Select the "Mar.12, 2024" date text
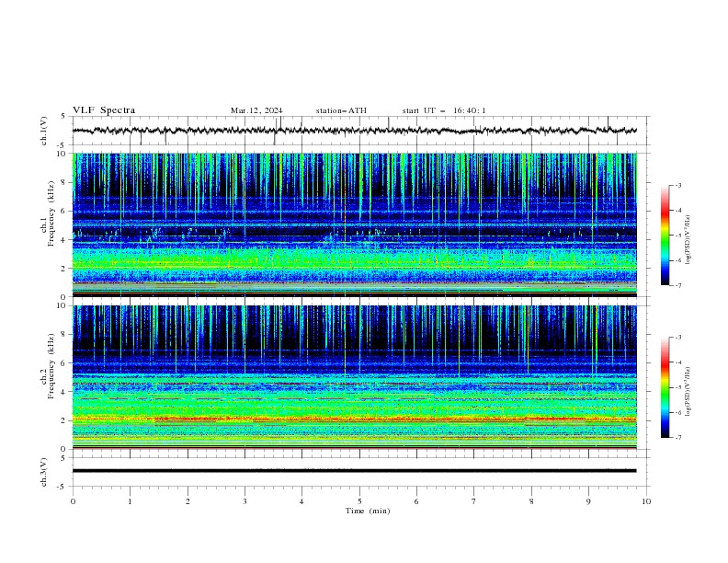The width and height of the screenshot is (728, 563). coord(256,110)
